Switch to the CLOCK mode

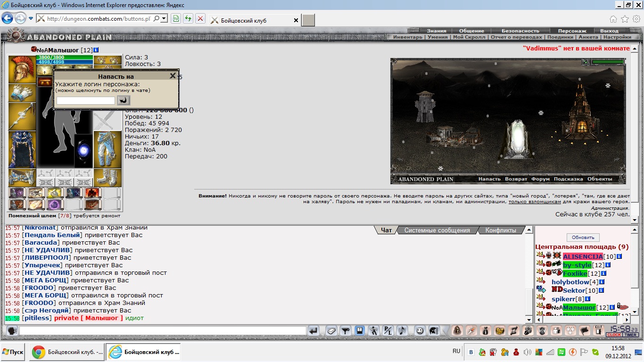click(x=614, y=335)
